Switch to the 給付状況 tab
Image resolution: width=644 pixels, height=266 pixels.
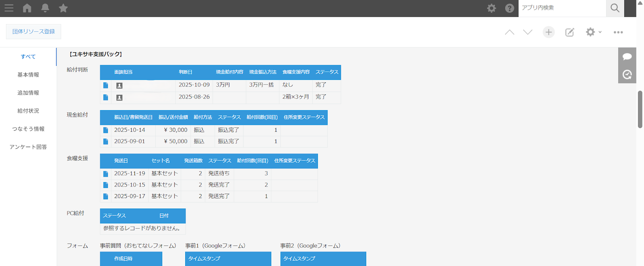pyautogui.click(x=28, y=111)
